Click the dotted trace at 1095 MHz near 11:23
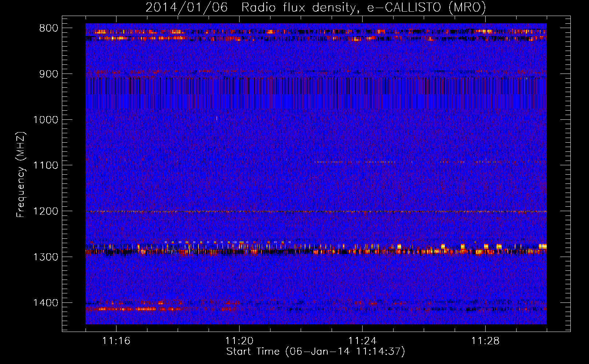Viewport: 589px width, 364px height. 355,162
